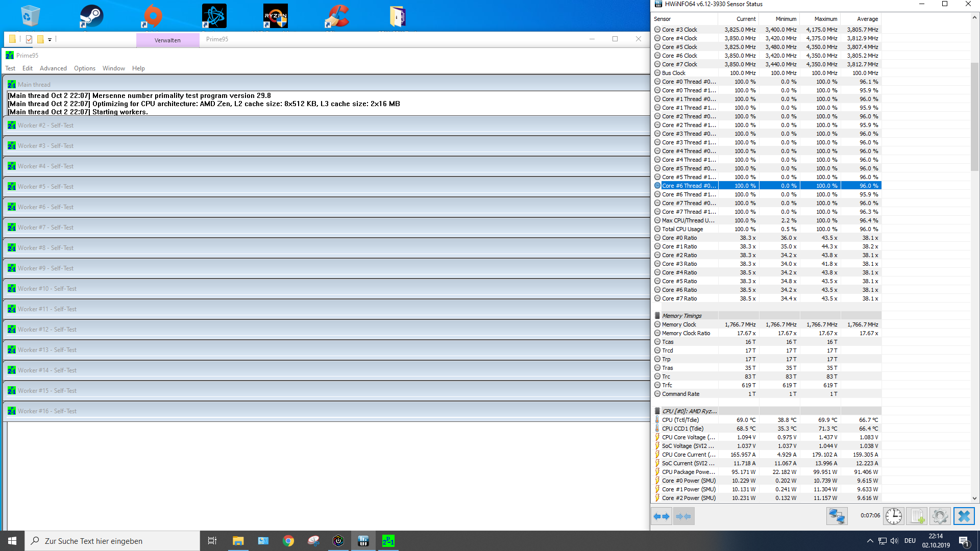Open Prime95 Advanced menu
980x551 pixels.
coord(53,68)
